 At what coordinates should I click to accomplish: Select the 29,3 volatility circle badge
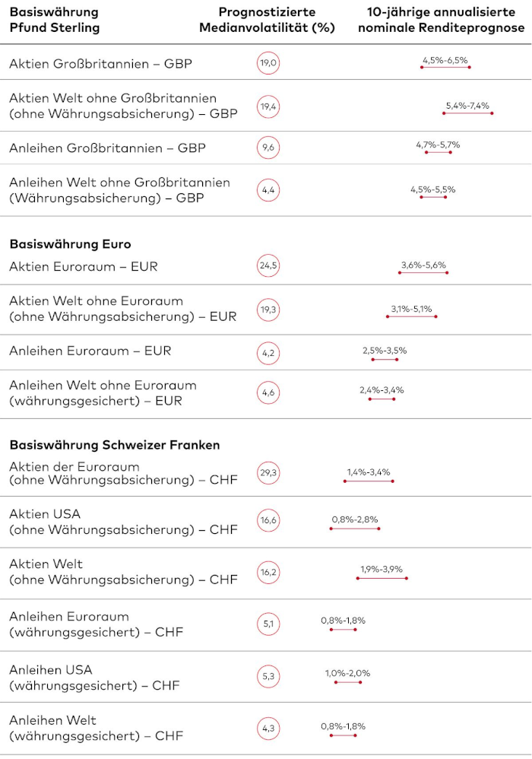(268, 473)
